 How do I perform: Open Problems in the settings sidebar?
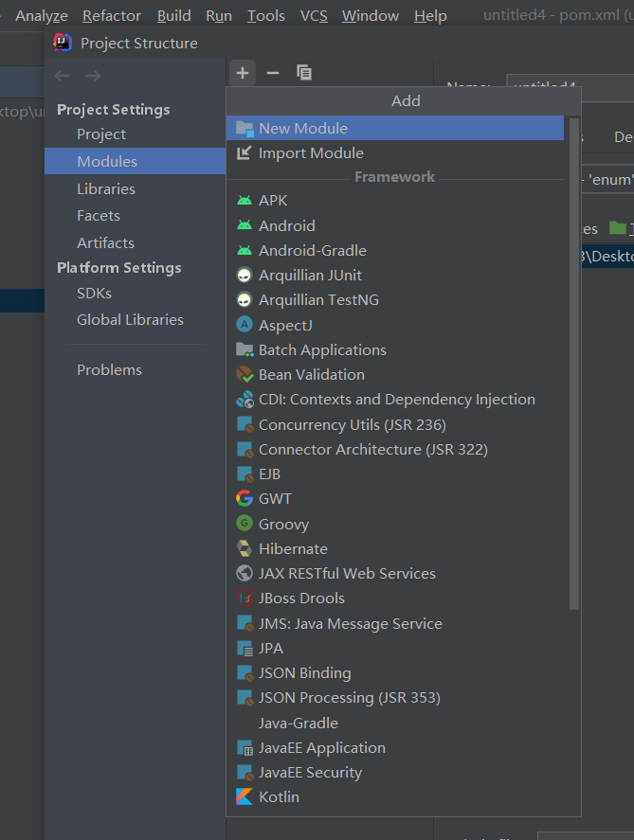(x=109, y=369)
